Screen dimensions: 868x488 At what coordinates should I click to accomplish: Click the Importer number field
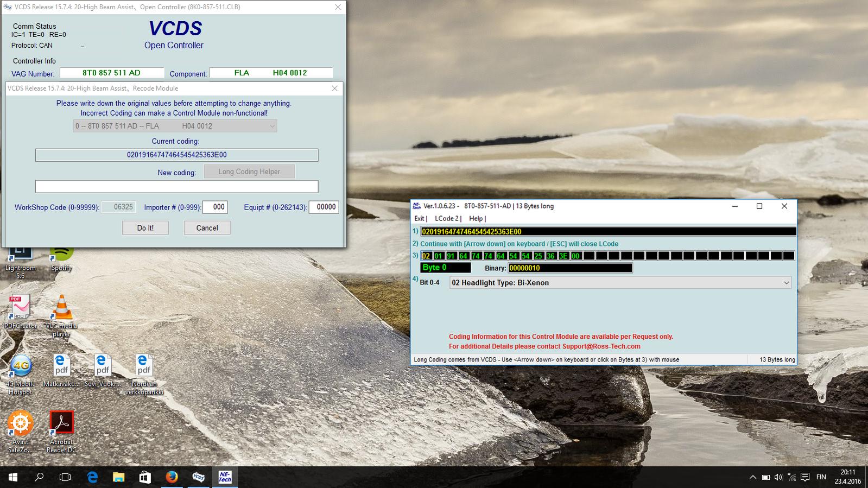[215, 207]
